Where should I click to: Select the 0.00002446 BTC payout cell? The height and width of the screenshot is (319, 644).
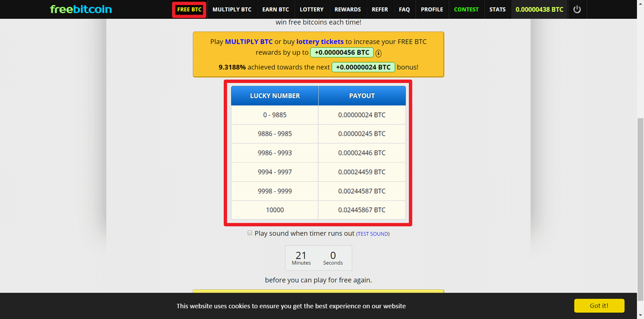pos(362,153)
